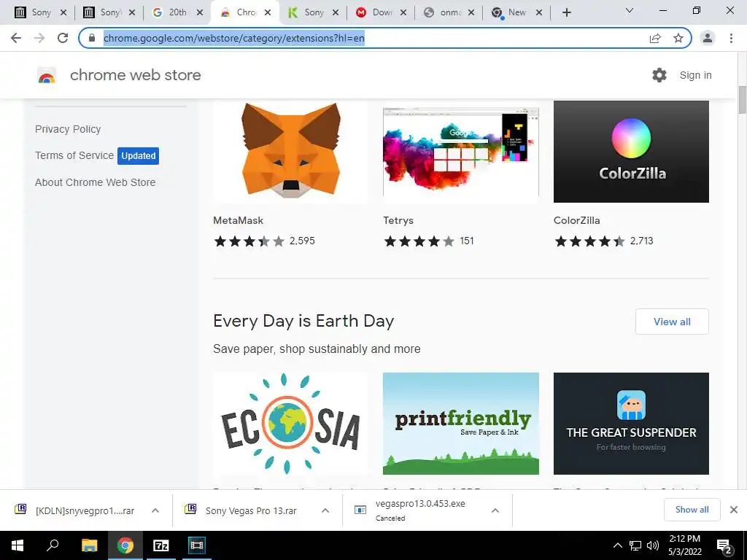747x560 pixels.
Task: Open the film strip taskbar app
Action: coord(196,545)
